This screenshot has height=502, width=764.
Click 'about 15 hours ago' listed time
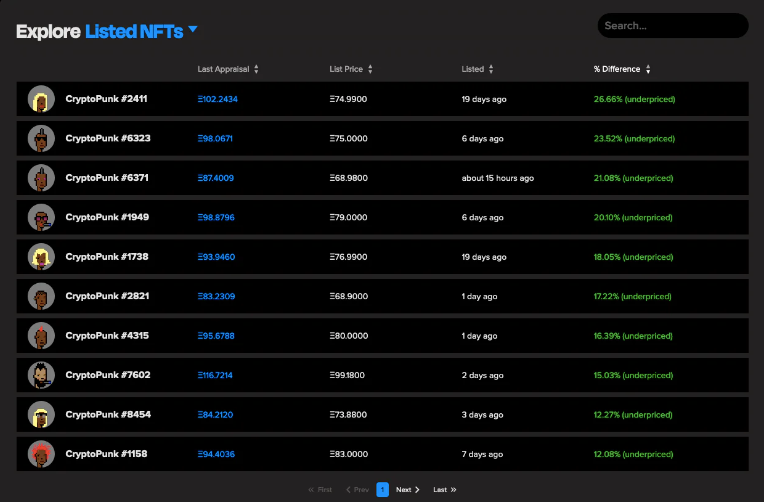pos(497,178)
